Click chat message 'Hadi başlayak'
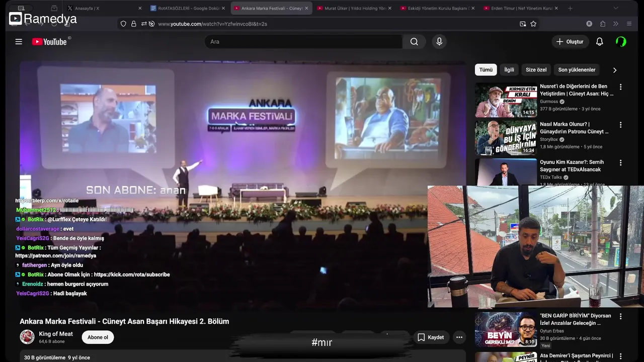 70,294
